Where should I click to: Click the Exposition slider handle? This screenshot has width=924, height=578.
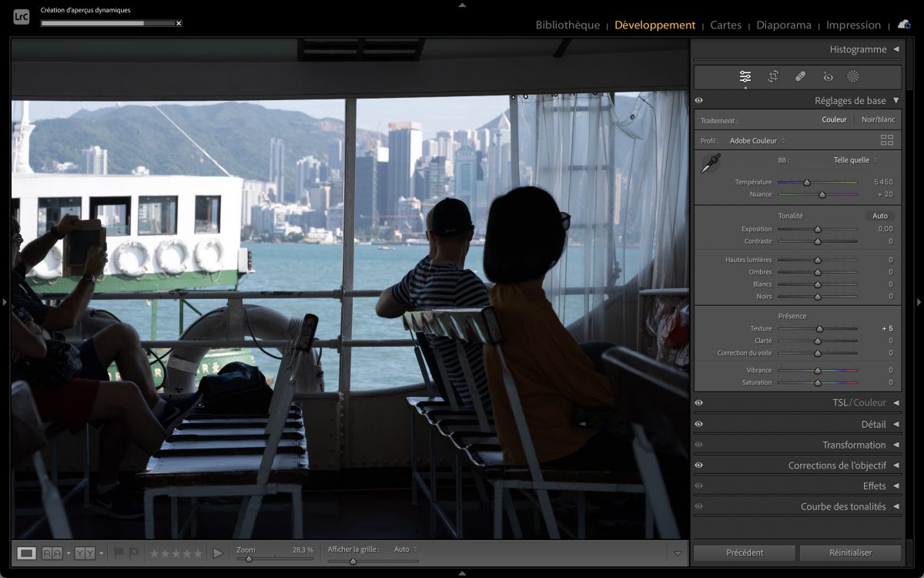(x=818, y=229)
